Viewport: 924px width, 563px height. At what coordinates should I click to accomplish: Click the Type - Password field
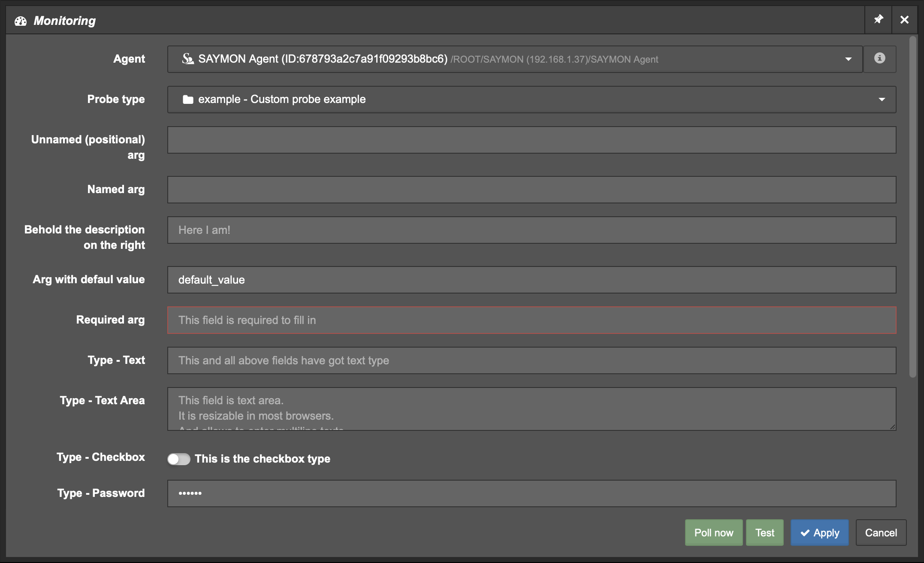click(531, 493)
